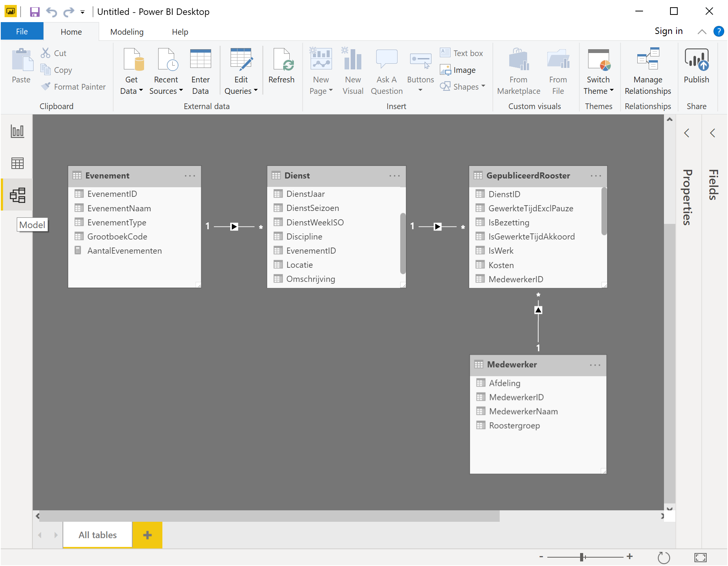
Task: Select the All tables layout tab
Action: 98,535
